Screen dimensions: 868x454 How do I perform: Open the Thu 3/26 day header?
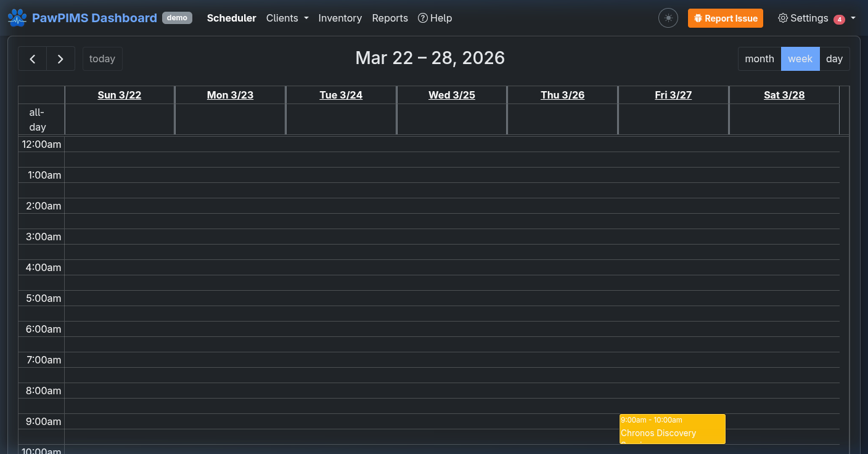(562, 95)
